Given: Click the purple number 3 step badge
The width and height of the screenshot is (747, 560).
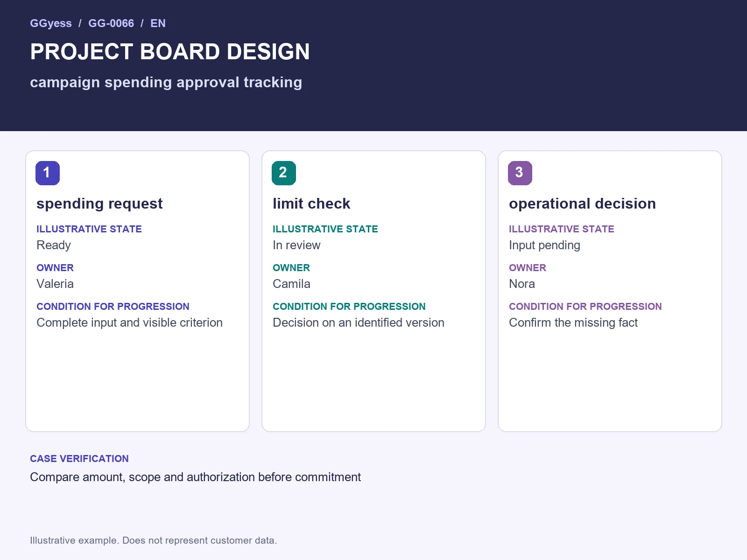Looking at the screenshot, I should [520, 173].
